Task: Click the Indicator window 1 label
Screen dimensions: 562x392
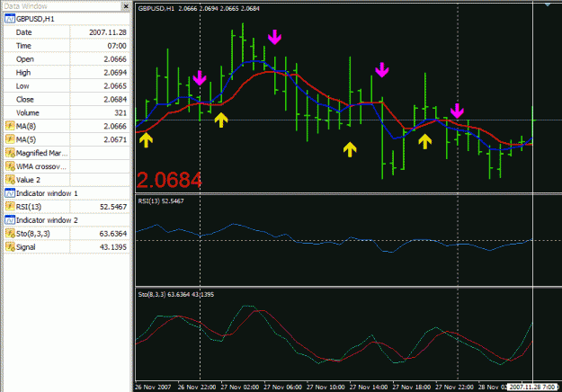Action: (x=47, y=193)
